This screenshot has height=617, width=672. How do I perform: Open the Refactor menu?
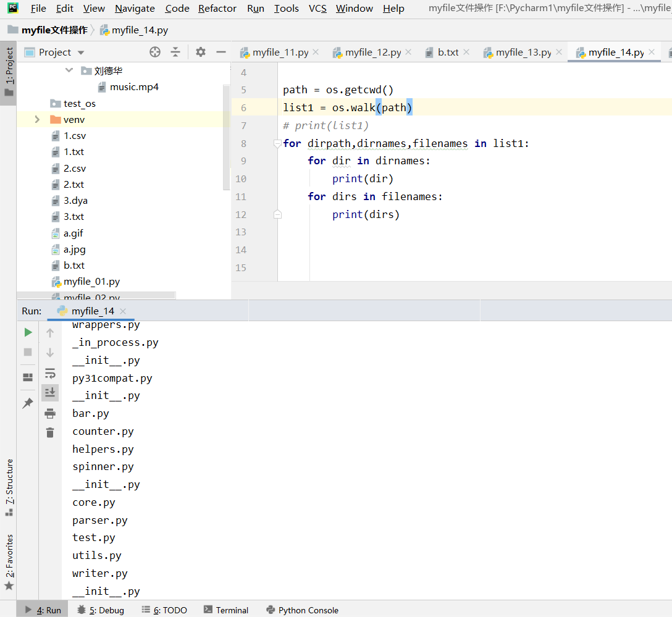(217, 9)
